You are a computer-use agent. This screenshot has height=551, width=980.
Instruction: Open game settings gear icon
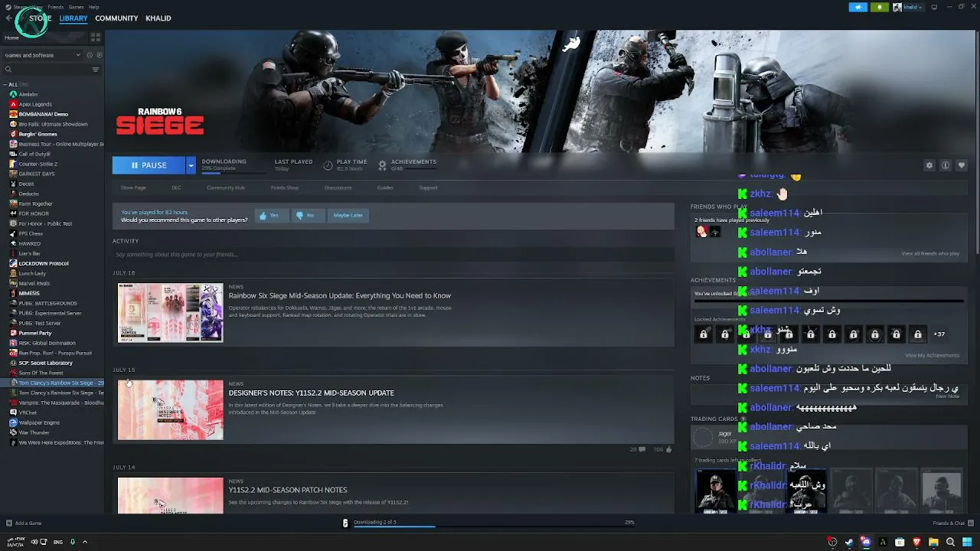point(929,165)
